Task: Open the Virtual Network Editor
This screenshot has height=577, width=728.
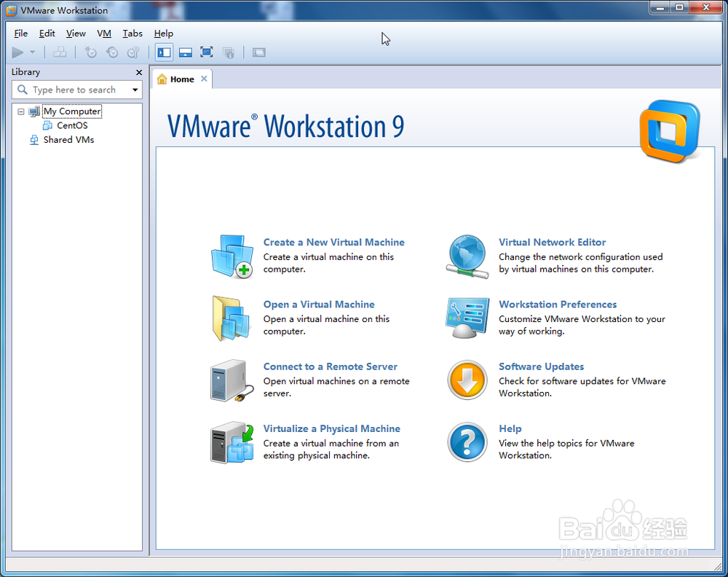Action: [553, 242]
